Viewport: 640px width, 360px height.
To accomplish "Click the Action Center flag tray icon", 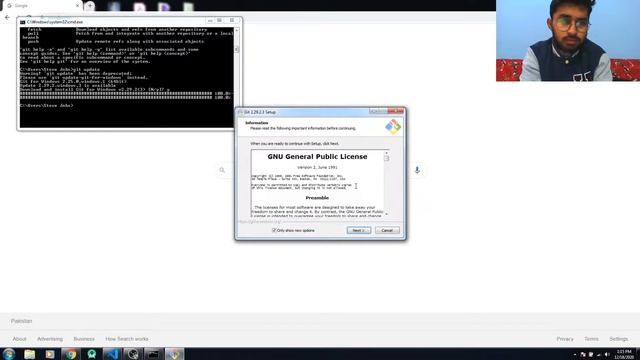I will tap(583, 354).
